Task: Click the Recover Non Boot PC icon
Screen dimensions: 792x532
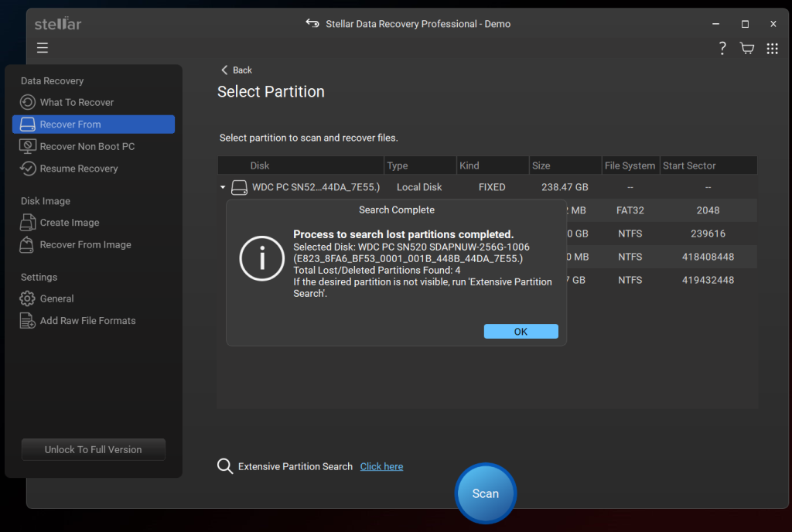Action: (x=28, y=146)
